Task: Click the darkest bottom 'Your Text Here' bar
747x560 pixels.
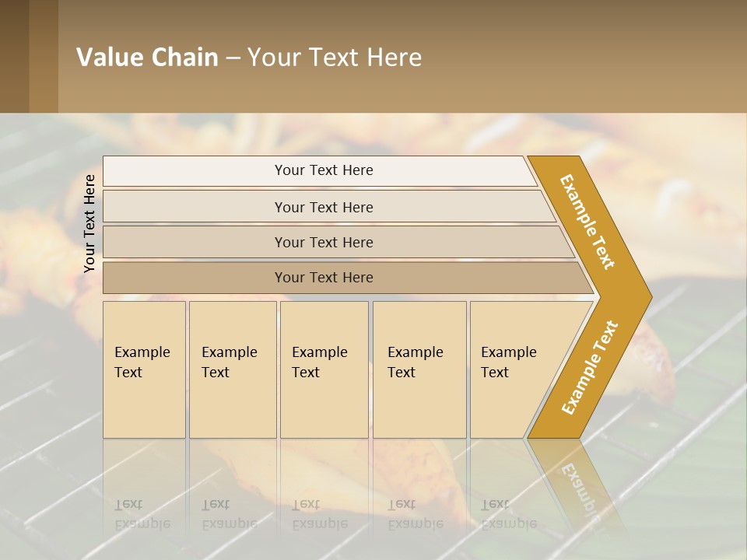Action: (x=324, y=278)
